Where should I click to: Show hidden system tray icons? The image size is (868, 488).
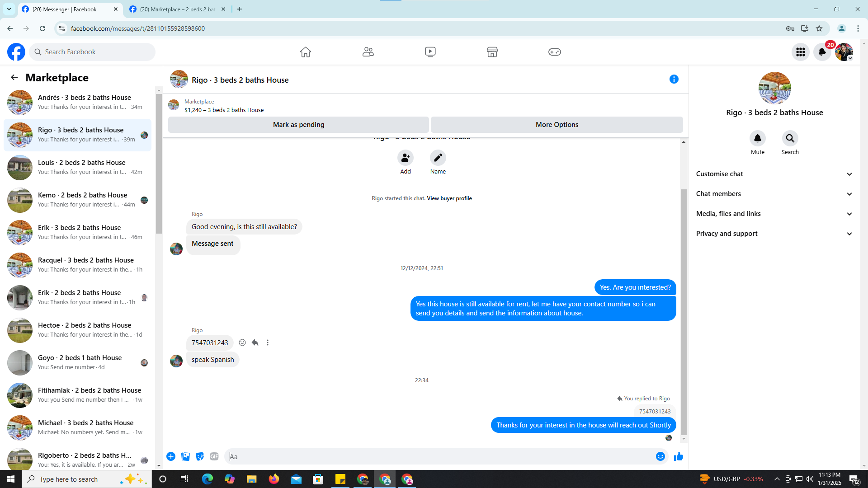777,479
